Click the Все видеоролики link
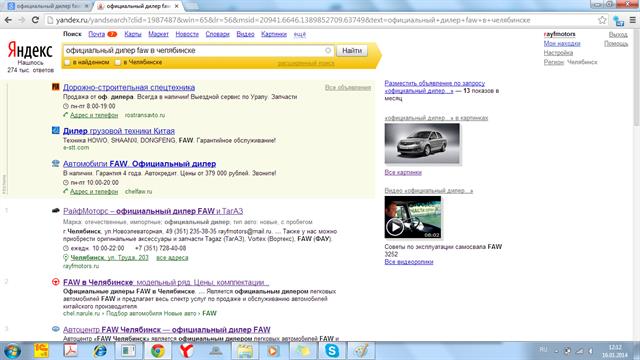This screenshot has height=360, width=640. point(409,262)
